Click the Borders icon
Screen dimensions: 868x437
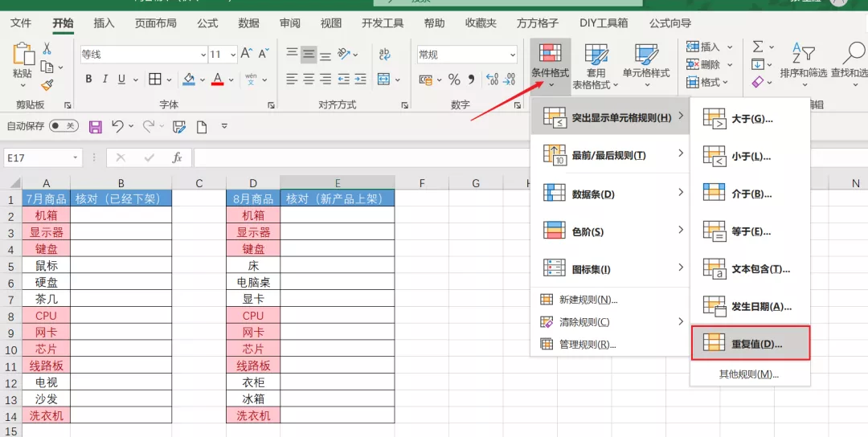pyautogui.click(x=155, y=80)
